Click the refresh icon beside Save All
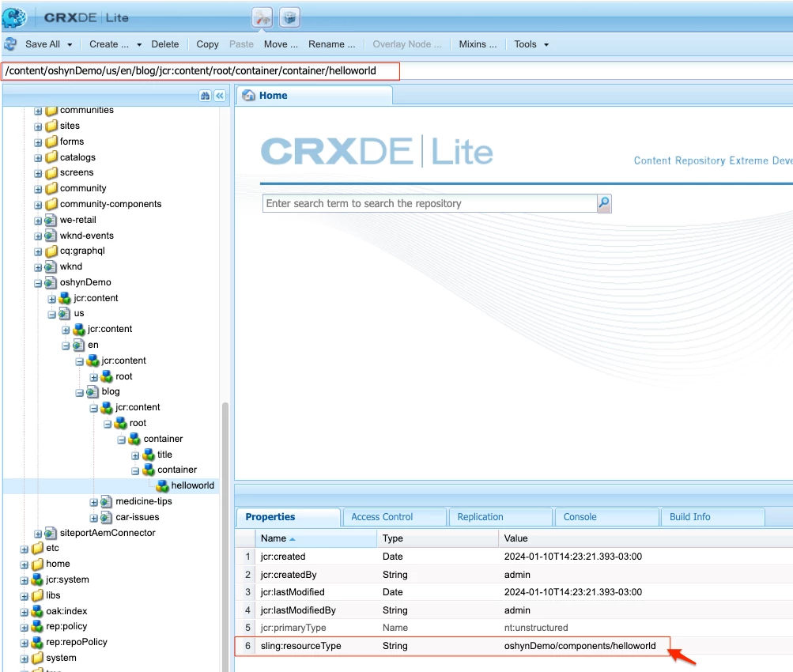This screenshot has width=793, height=672. coord(10,44)
